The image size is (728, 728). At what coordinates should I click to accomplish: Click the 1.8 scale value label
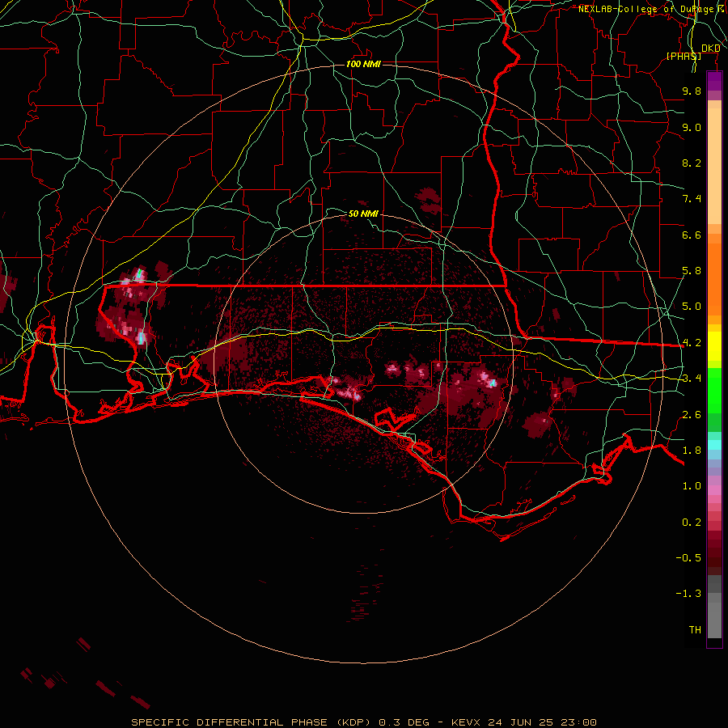click(x=692, y=451)
